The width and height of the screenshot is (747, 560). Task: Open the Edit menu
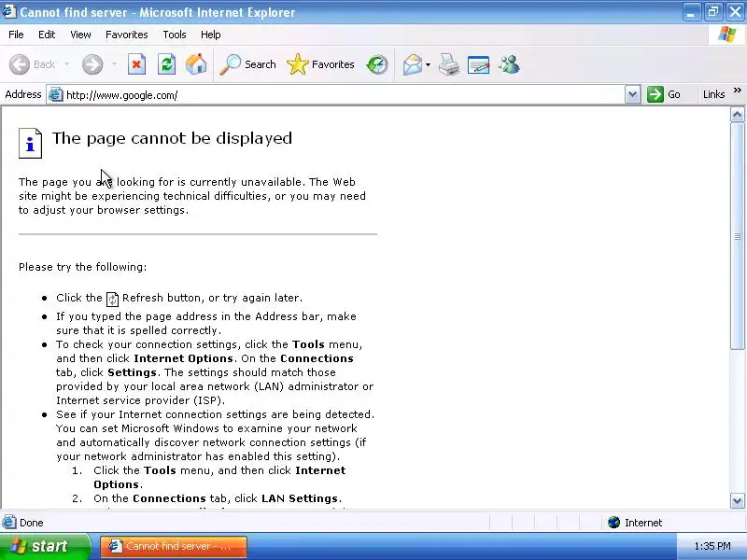click(x=47, y=35)
